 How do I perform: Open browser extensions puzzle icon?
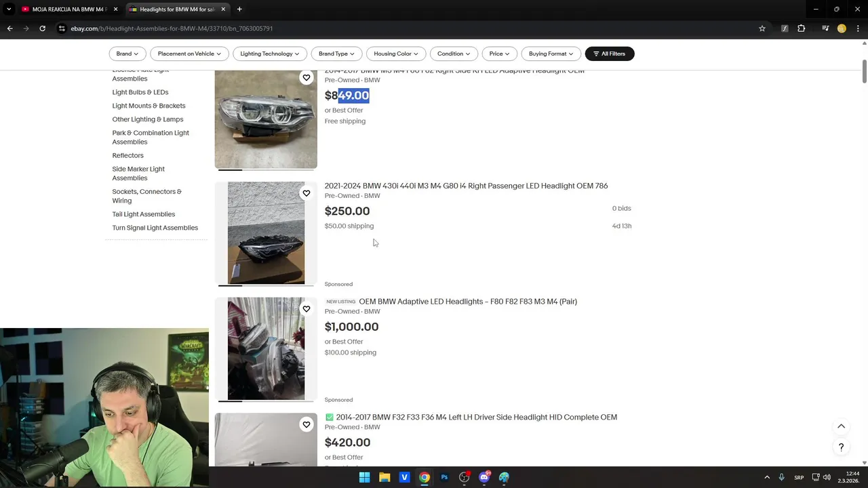[x=802, y=28]
